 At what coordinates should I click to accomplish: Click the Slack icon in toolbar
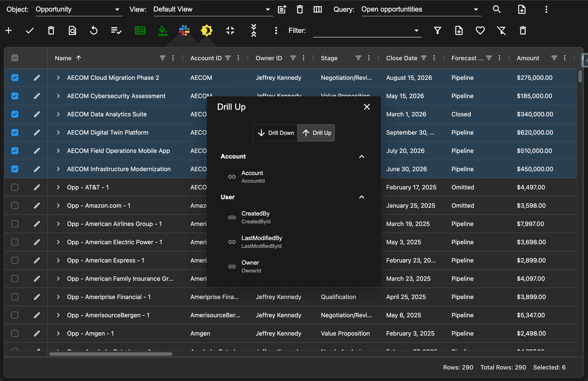(x=184, y=31)
